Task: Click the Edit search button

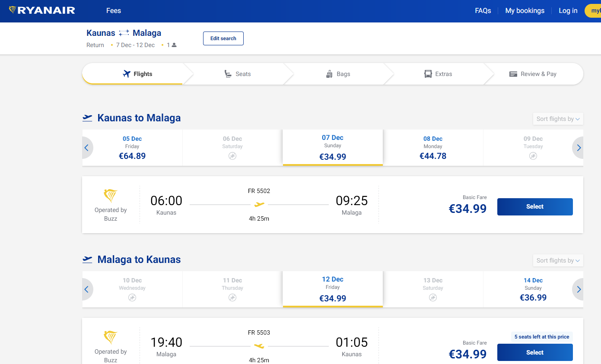Action: click(223, 38)
